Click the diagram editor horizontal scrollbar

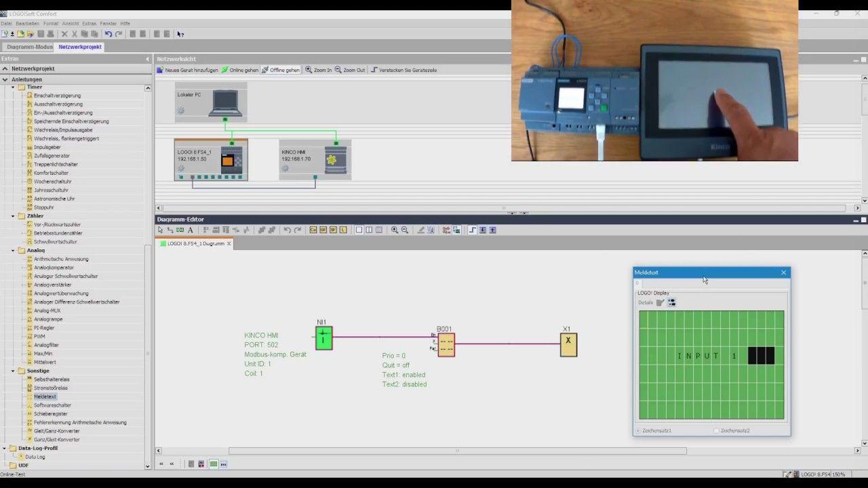457,451
